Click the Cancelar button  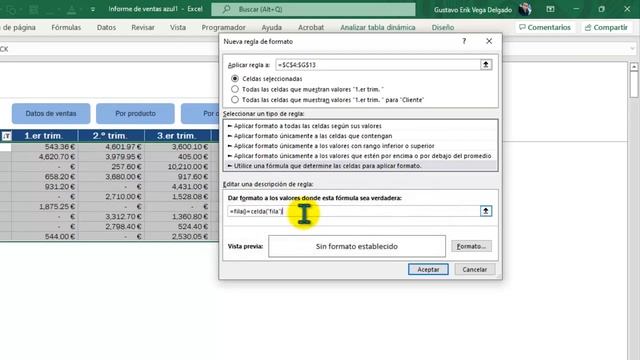[474, 269]
